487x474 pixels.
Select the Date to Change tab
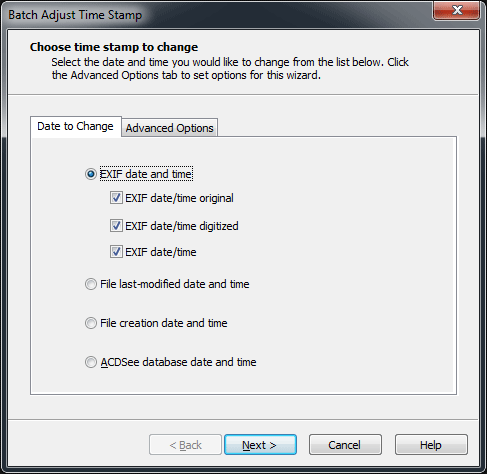[x=76, y=126]
